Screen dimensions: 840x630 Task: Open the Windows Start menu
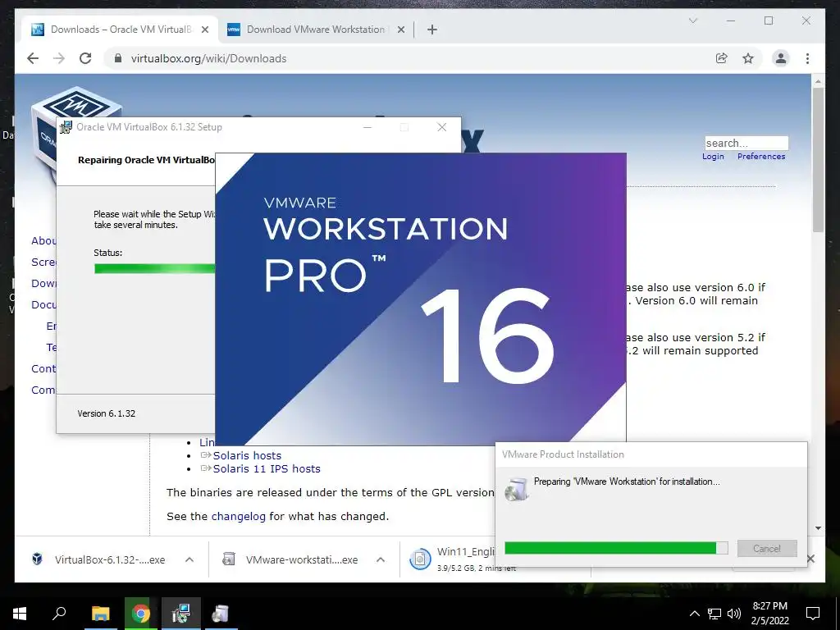tap(20, 614)
